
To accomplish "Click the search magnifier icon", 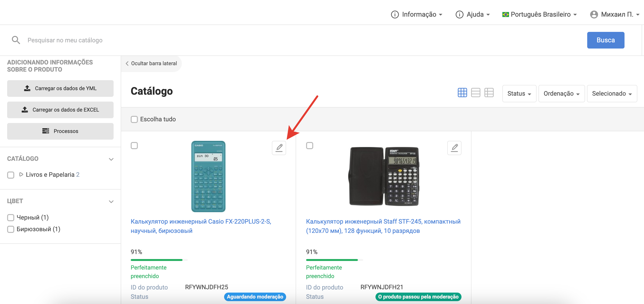I will click(x=16, y=40).
